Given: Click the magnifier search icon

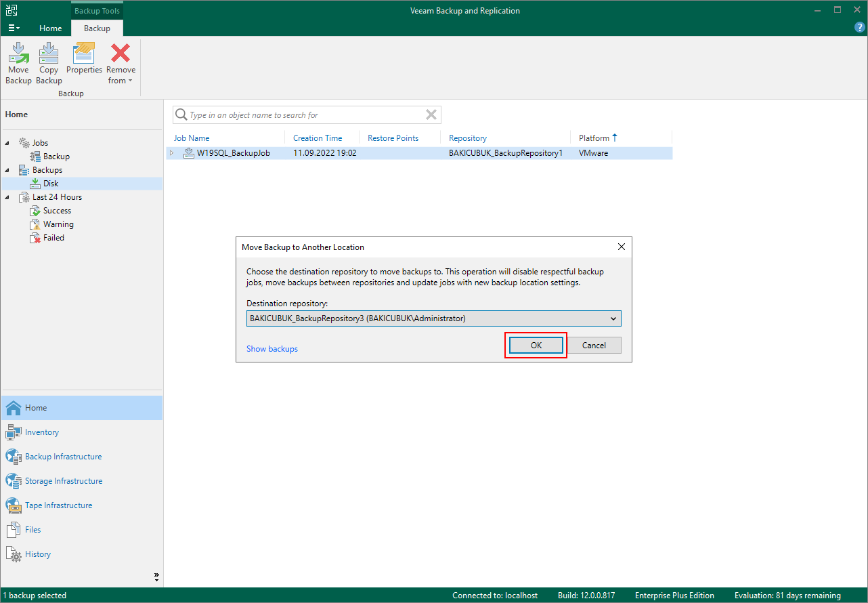Looking at the screenshot, I should pyautogui.click(x=181, y=115).
